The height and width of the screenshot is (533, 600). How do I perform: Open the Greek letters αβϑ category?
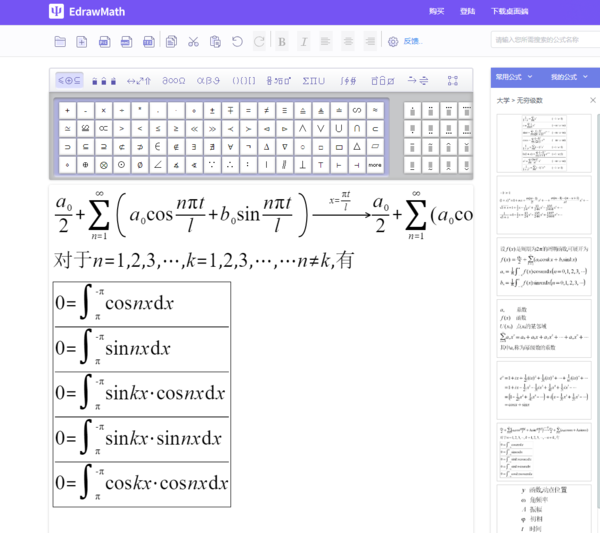point(208,81)
